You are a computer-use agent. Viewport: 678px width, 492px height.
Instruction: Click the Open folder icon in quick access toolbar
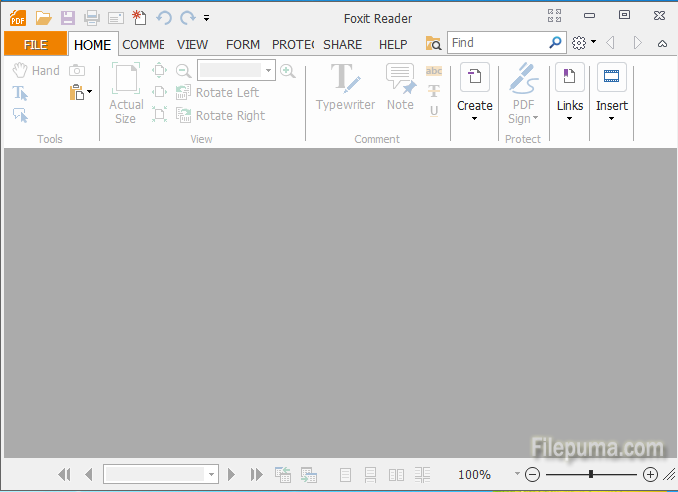(x=43, y=18)
